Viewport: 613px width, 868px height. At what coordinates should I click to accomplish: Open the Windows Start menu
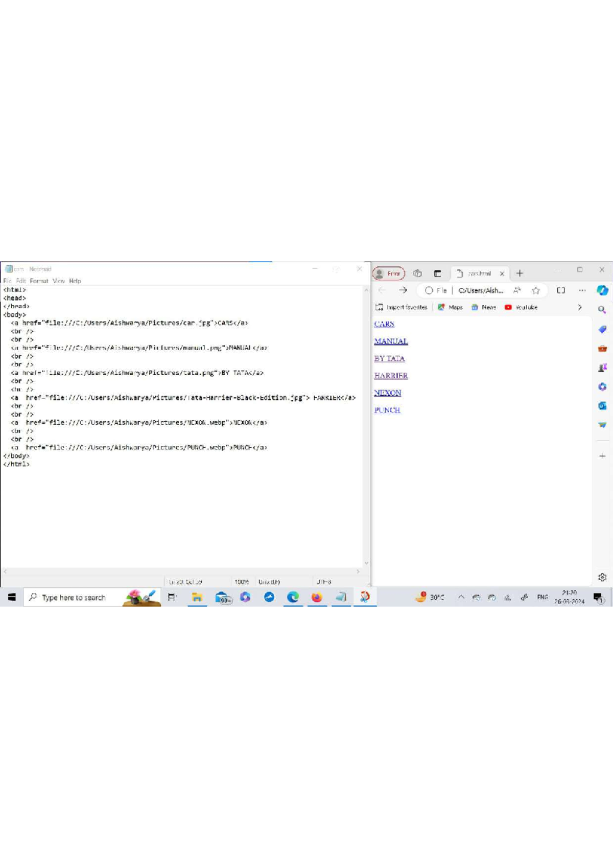(12, 597)
